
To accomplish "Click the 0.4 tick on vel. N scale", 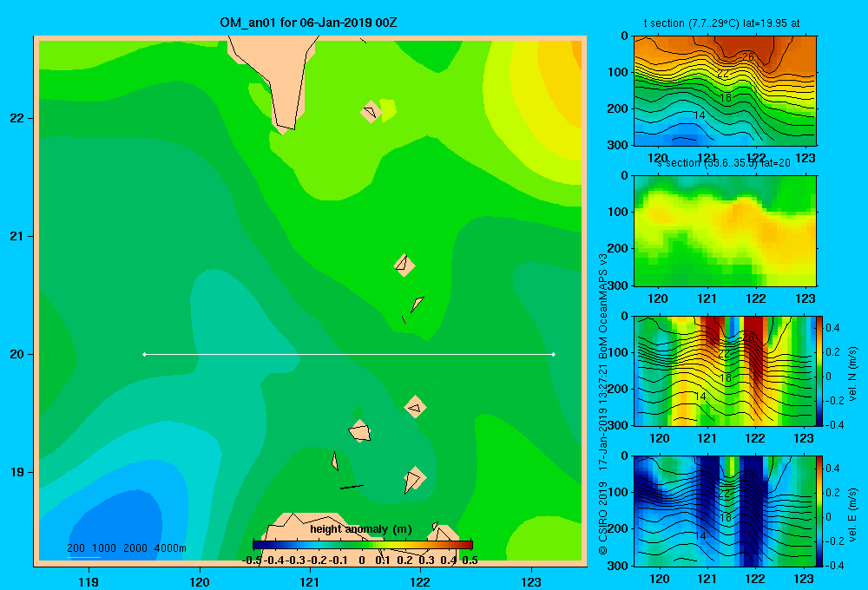I will tap(832, 328).
